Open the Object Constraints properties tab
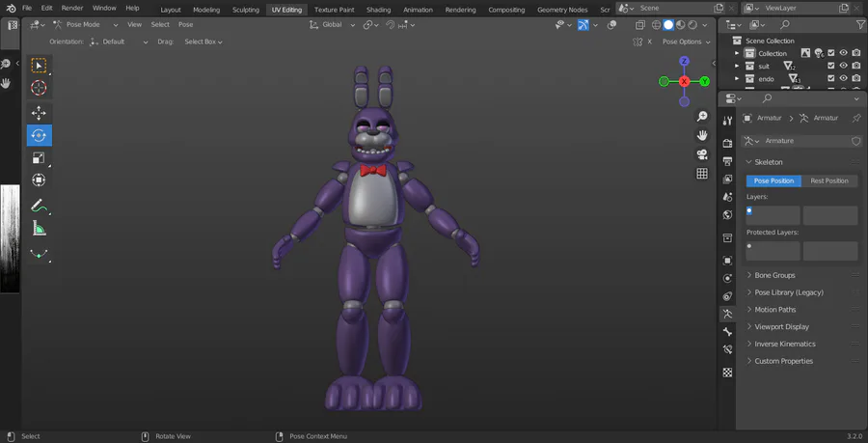868x443 pixels. coord(727,296)
